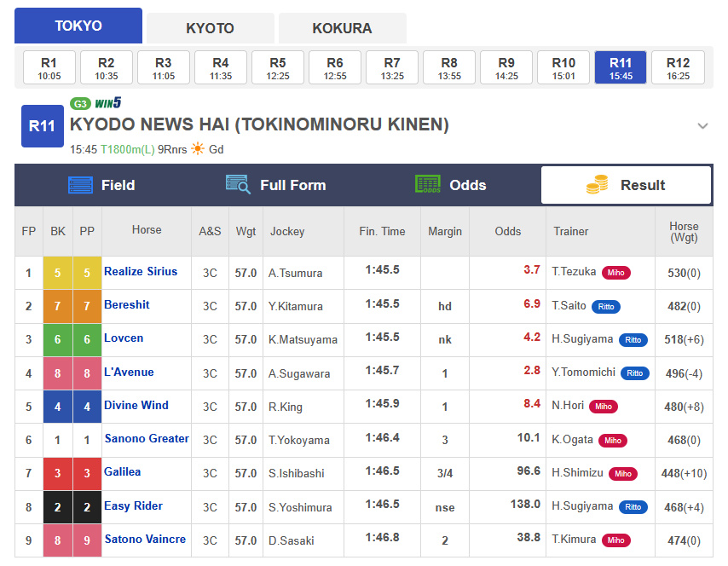Image resolution: width=728 pixels, height=566 pixels.
Task: Select race R12 at 16:25
Action: (x=678, y=68)
